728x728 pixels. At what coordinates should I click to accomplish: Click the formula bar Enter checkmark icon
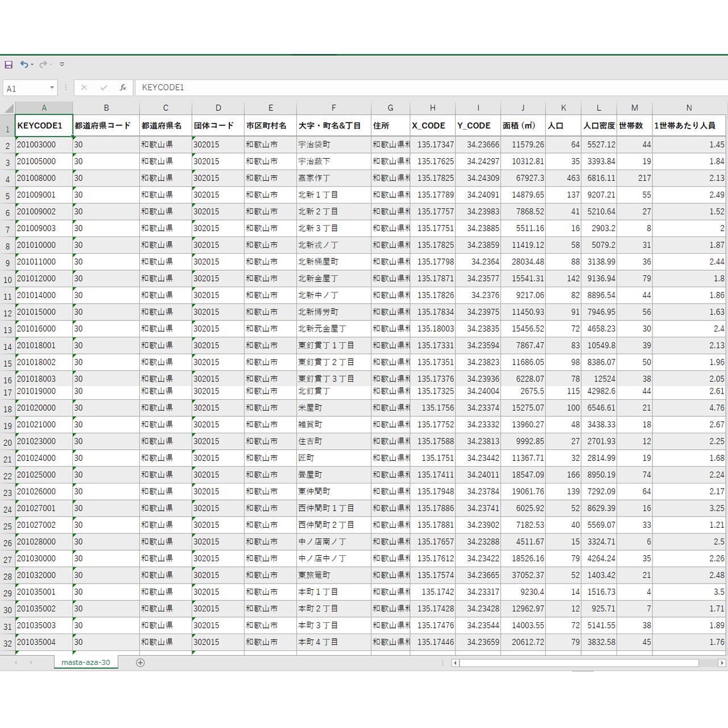[x=104, y=88]
